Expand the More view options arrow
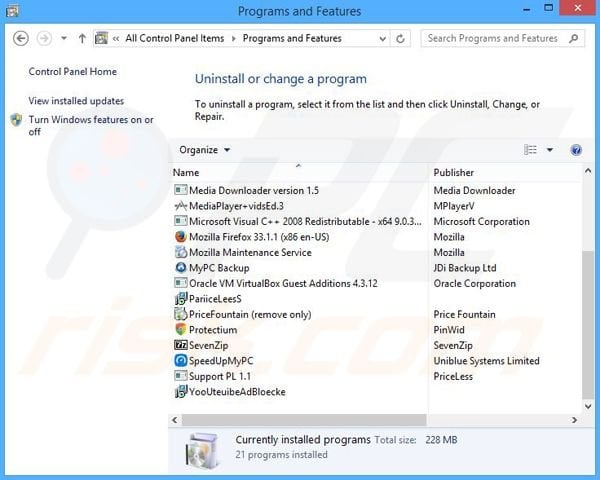The height and width of the screenshot is (480, 600). point(549,150)
